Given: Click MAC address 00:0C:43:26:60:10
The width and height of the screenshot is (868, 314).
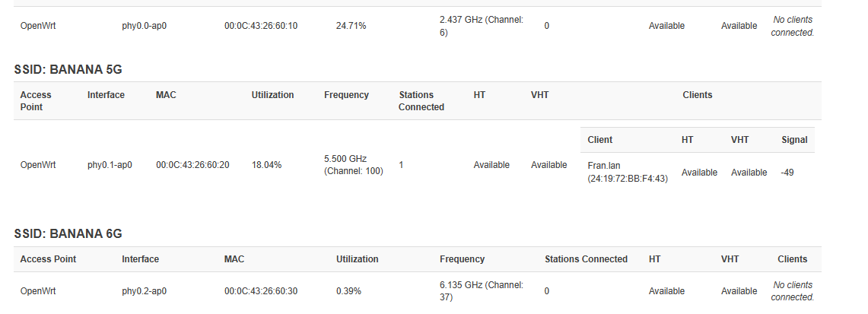Looking at the screenshot, I should tap(261, 26).
